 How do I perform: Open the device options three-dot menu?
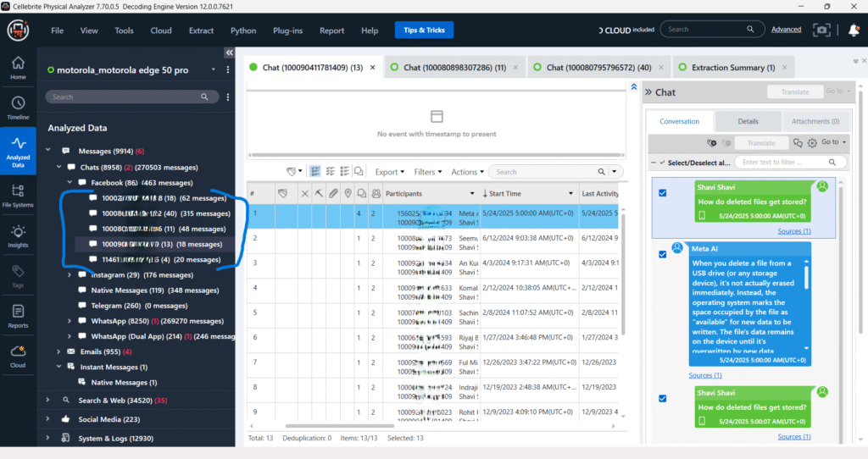pyautogui.click(x=227, y=69)
